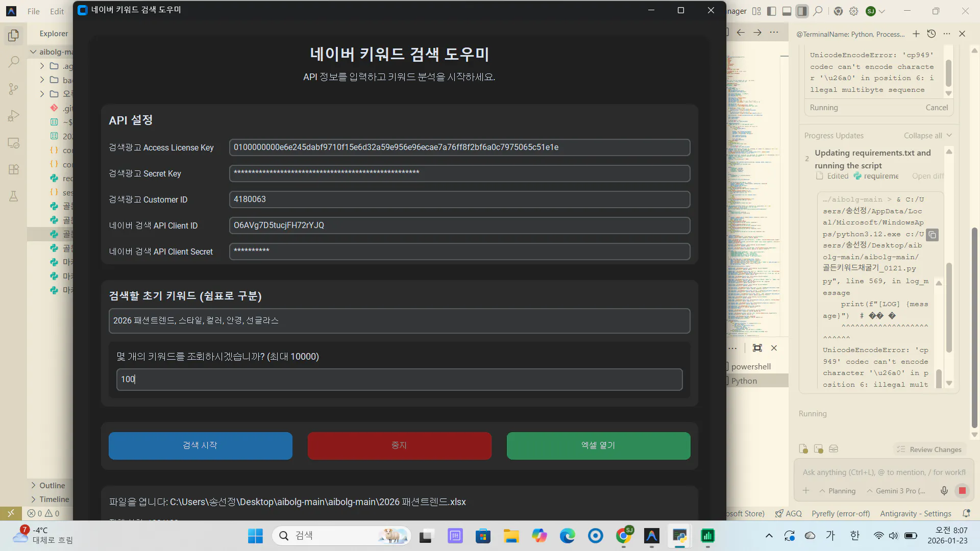Image resolution: width=980 pixels, height=551 pixels.
Task: Open the Gemini 3 Pro model dropdown
Action: (896, 491)
